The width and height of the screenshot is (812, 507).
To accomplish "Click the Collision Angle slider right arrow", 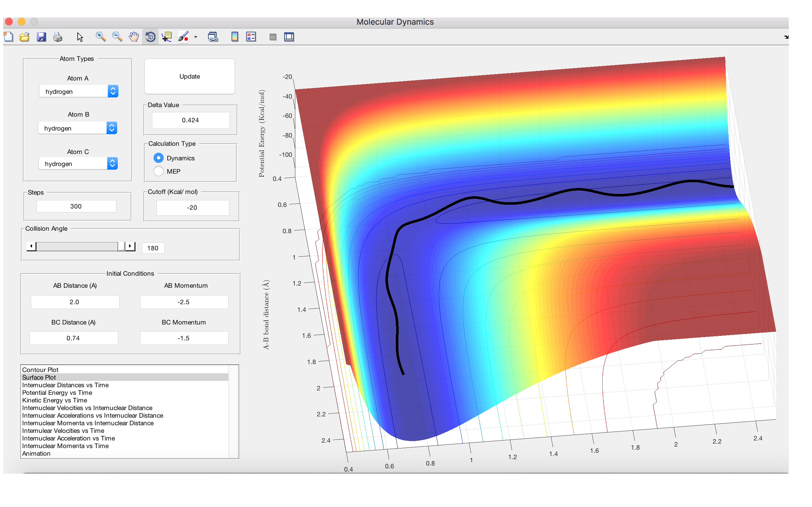I will click(130, 247).
